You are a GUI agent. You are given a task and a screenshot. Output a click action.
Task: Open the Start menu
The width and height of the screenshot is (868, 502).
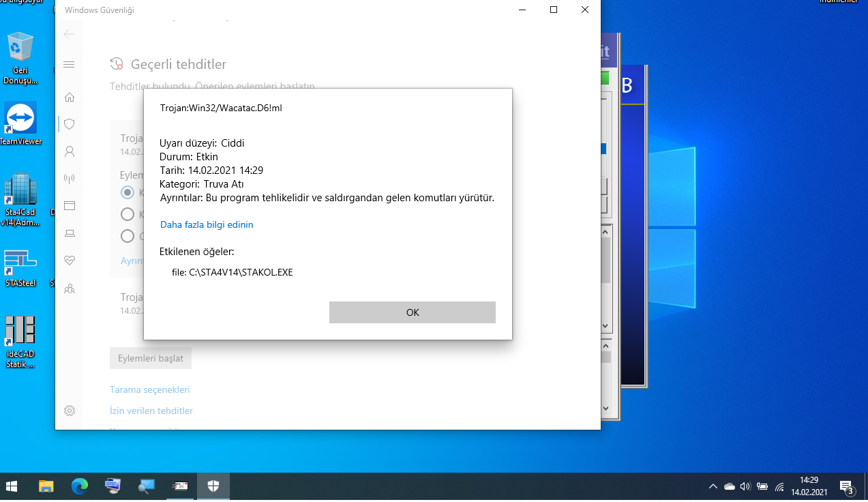click(12, 486)
